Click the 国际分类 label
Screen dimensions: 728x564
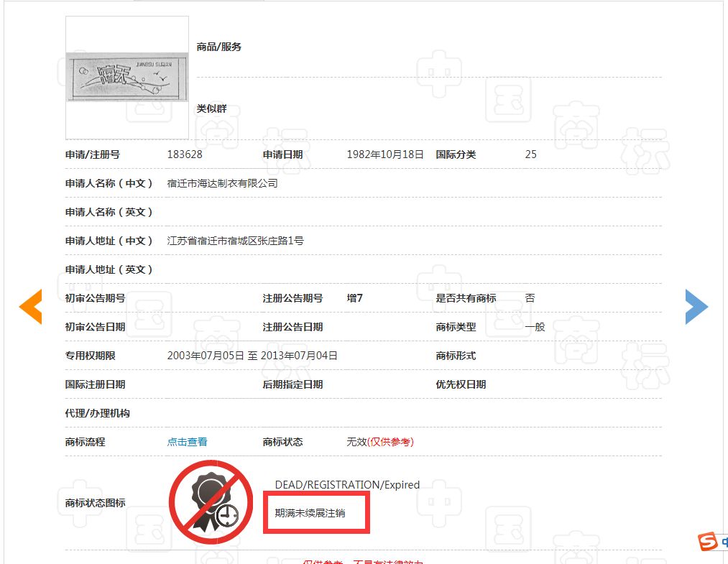[456, 154]
